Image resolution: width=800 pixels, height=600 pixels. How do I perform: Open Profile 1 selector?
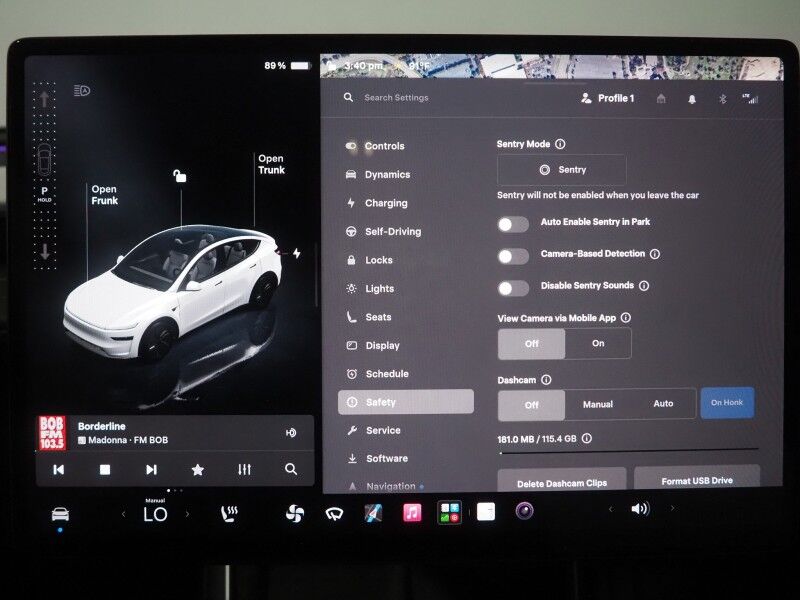(608, 98)
